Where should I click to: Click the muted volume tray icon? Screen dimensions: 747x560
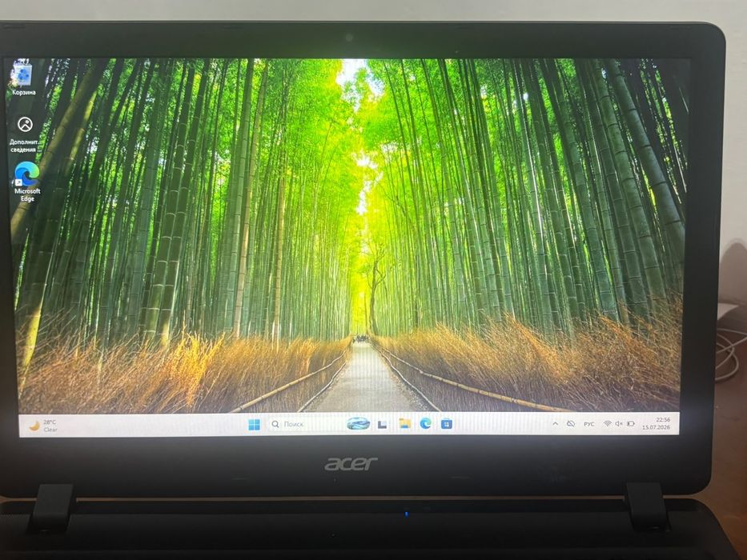pyautogui.click(x=619, y=423)
